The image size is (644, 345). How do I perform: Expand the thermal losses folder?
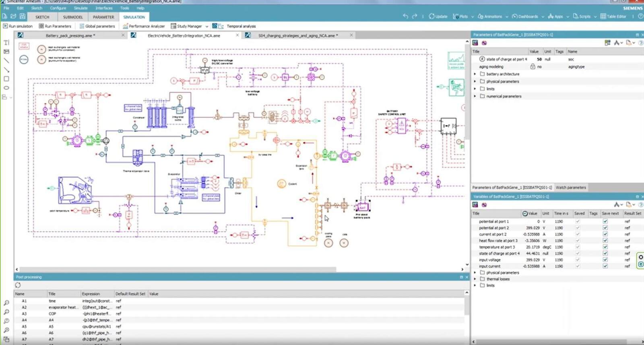point(475,279)
